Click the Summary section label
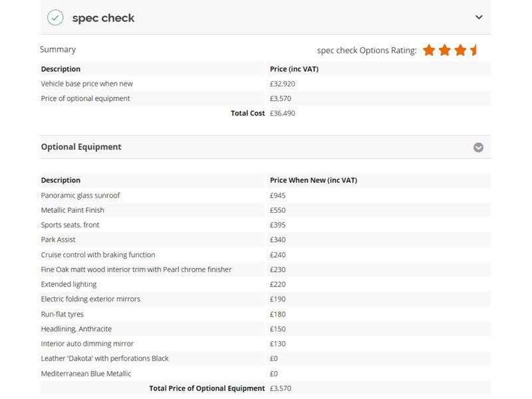Viewport: 532px width, 399px height. tap(58, 49)
